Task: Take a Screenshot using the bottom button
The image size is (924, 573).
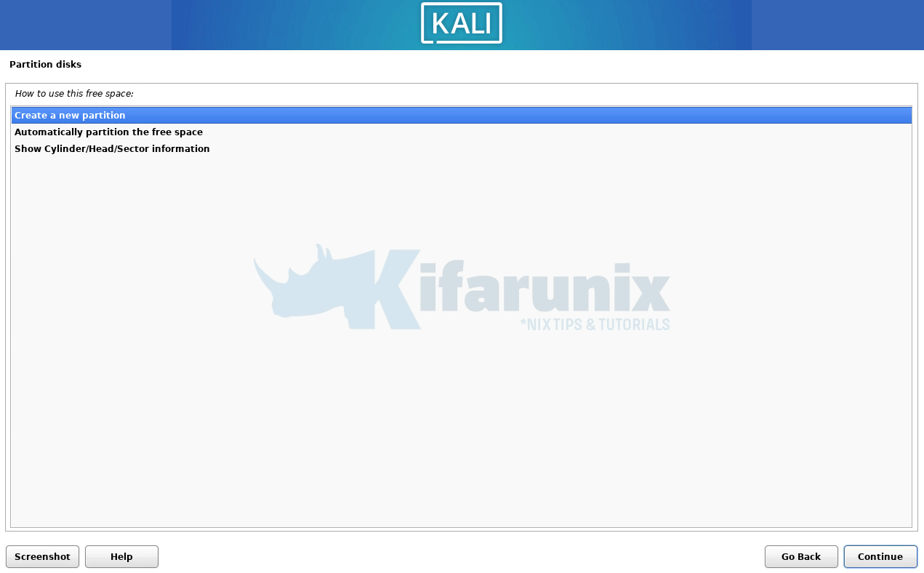Action: point(42,557)
